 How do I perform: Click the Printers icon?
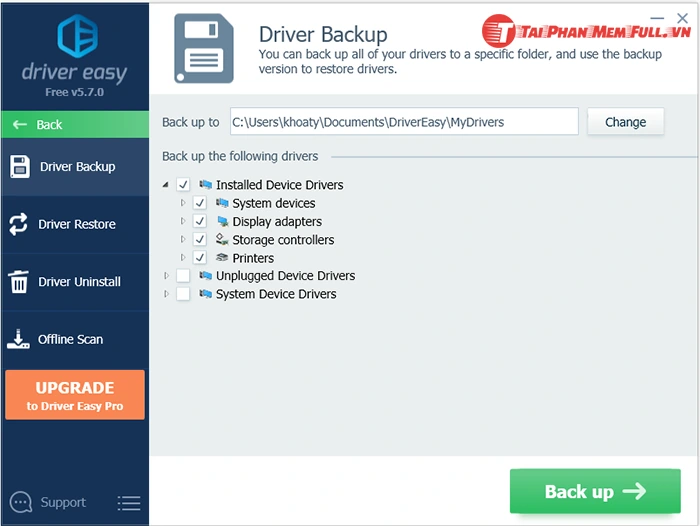pos(222,258)
